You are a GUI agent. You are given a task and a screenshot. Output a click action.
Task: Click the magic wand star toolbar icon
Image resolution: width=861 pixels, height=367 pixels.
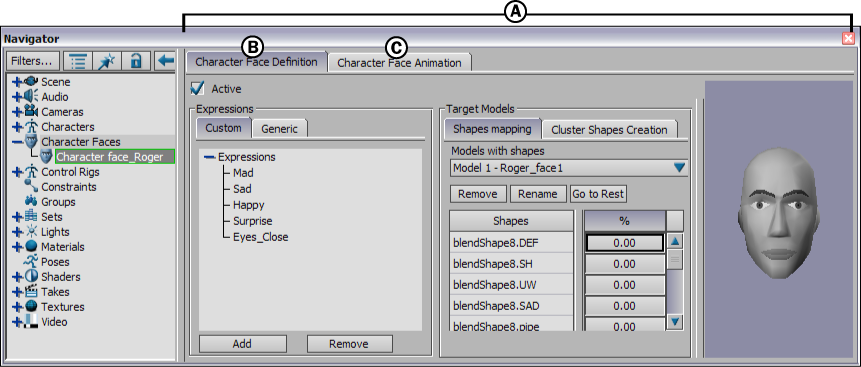107,61
